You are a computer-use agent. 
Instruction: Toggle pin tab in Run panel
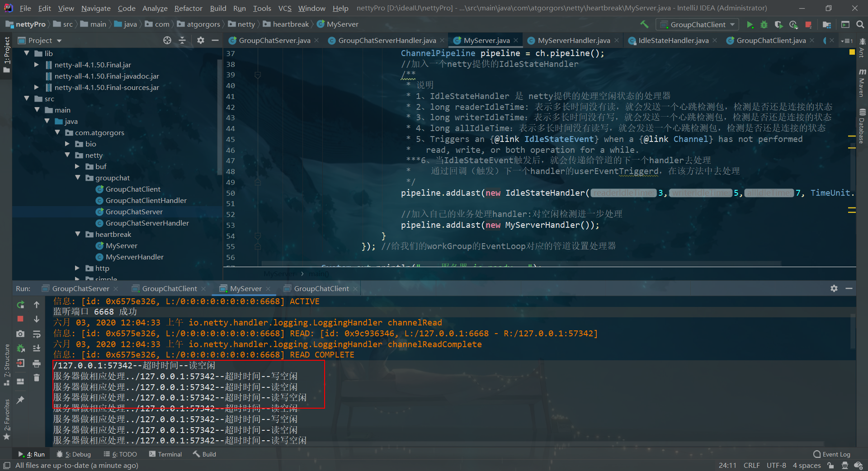[20, 400]
